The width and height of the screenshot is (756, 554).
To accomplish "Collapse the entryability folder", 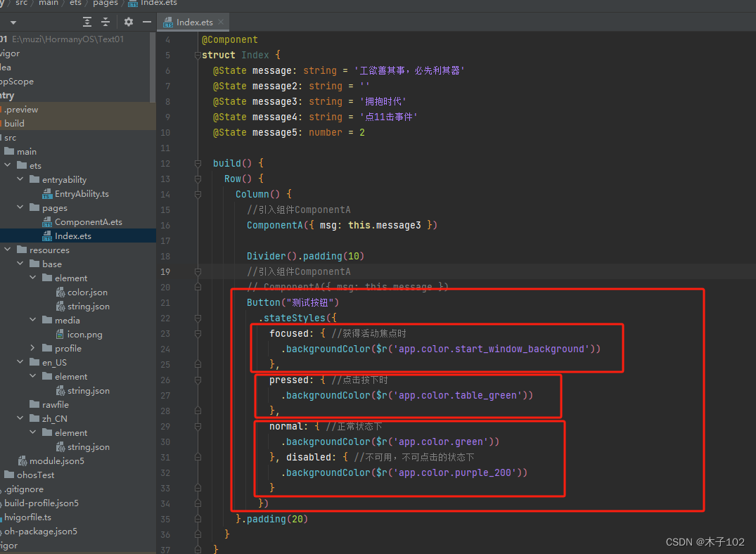I will point(20,179).
